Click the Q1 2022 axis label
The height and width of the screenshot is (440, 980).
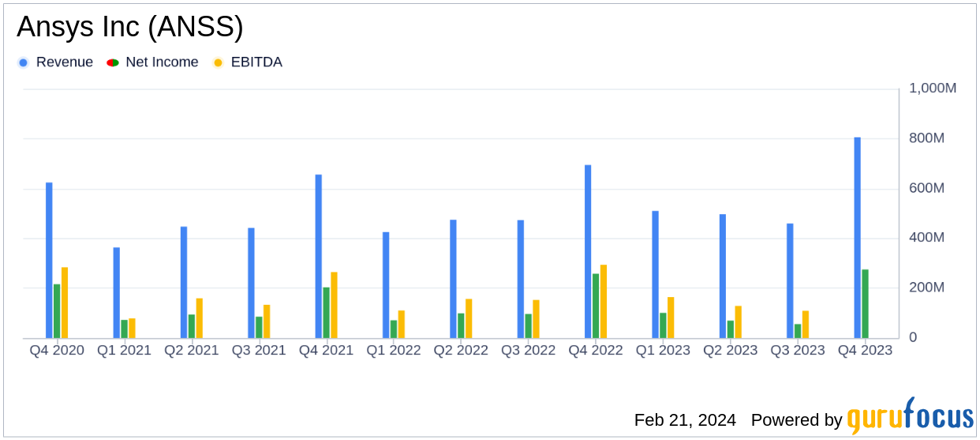click(394, 350)
